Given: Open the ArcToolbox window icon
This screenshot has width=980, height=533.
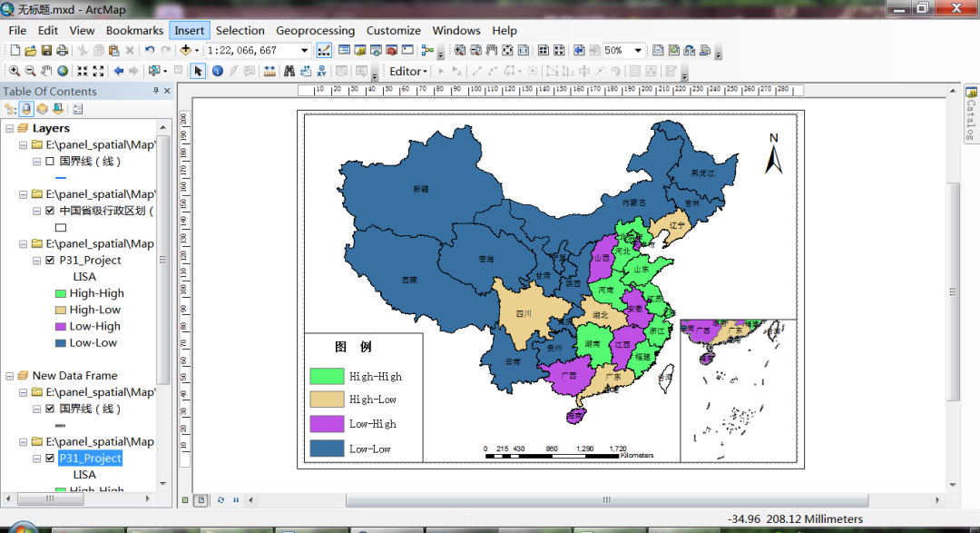Looking at the screenshot, I should click(x=391, y=51).
